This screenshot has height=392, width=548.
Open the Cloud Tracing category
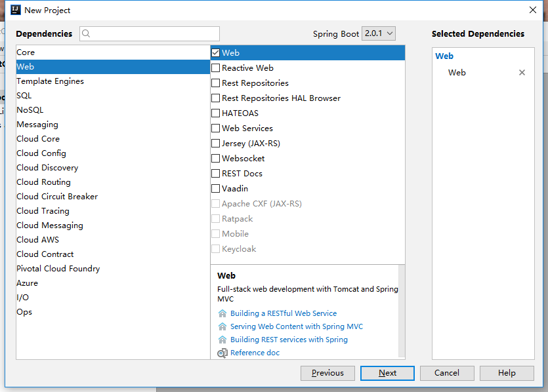tap(113, 211)
